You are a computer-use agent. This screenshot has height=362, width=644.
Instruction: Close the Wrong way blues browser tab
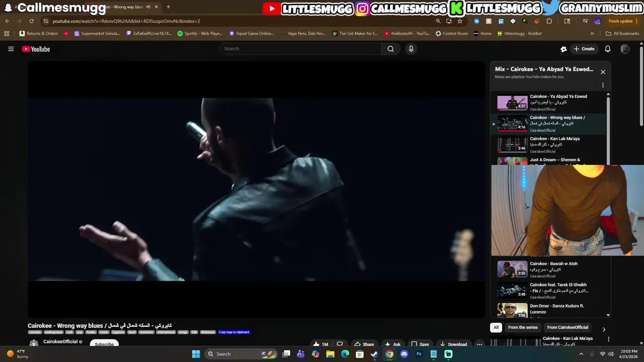pos(156,7)
